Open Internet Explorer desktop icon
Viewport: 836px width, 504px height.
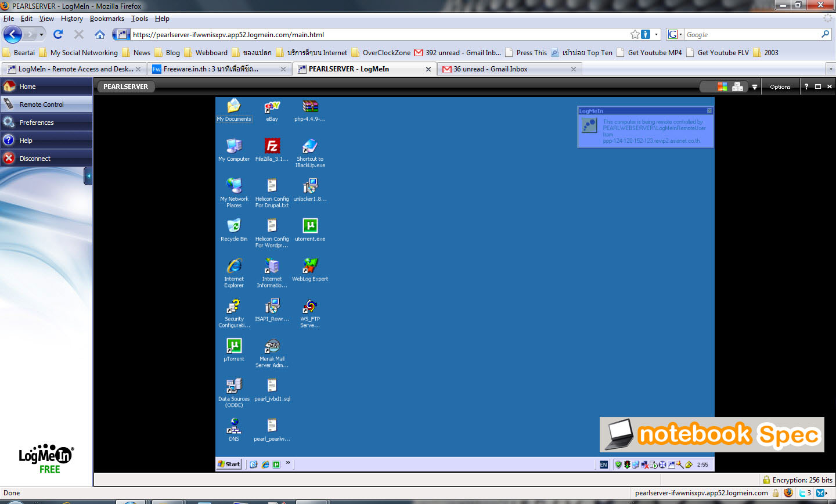(234, 267)
